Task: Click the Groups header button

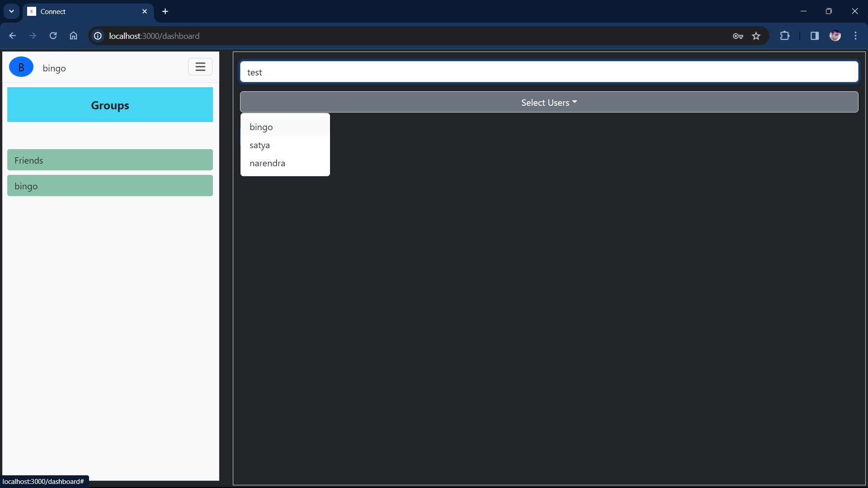Action: 110,105
